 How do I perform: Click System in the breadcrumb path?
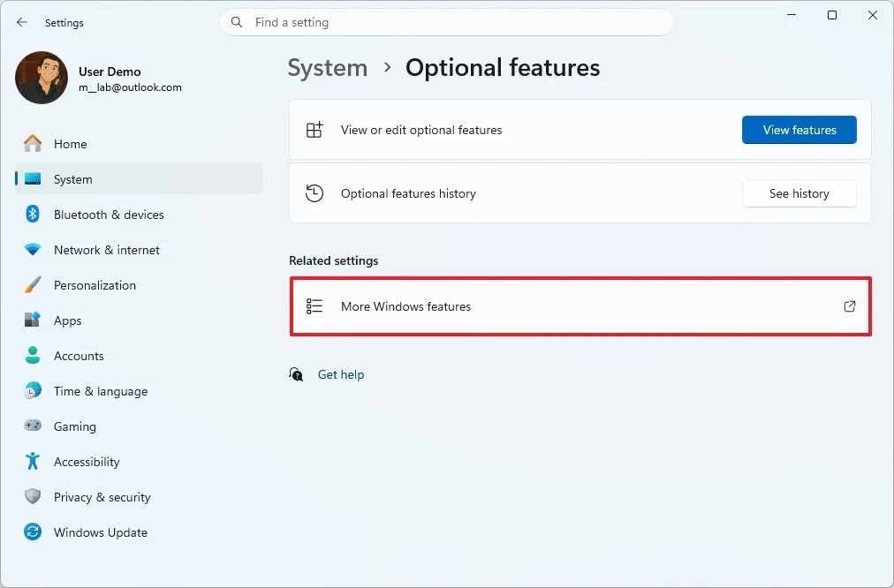(328, 67)
